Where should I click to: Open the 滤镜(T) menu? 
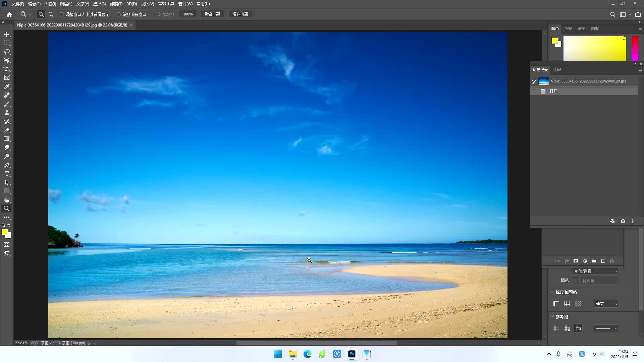(x=116, y=4)
